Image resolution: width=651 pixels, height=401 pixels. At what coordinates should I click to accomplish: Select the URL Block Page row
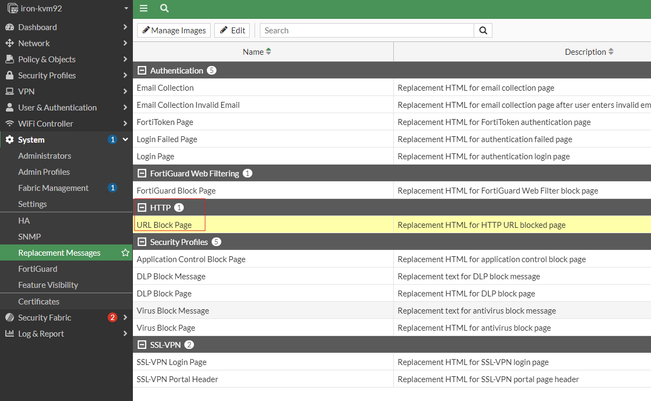392,225
